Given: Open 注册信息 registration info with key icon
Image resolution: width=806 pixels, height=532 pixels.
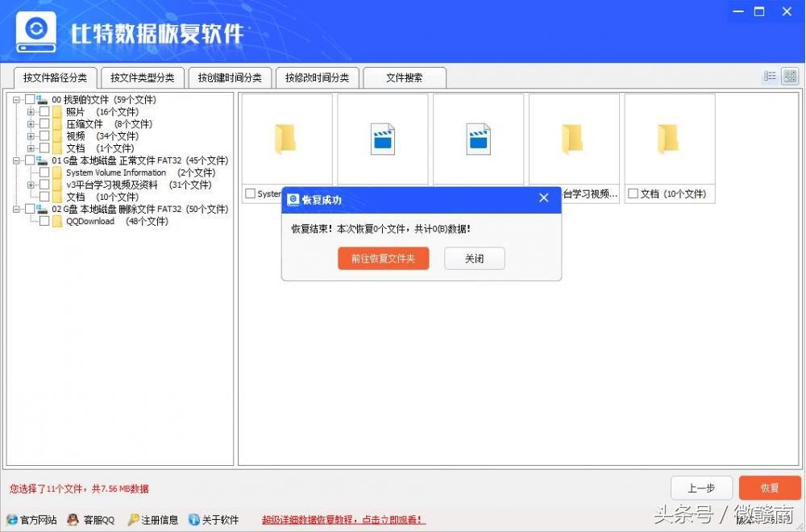Looking at the screenshot, I should point(135,520).
